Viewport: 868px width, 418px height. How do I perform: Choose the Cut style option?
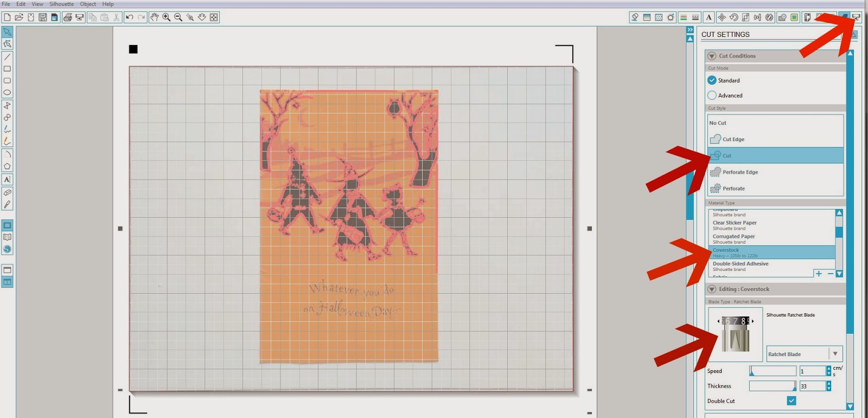tap(776, 156)
